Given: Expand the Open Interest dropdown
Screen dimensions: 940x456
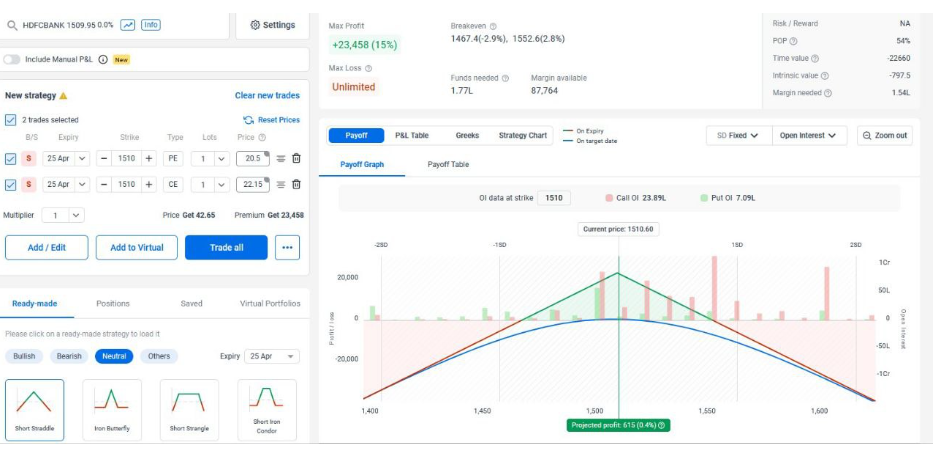Looking at the screenshot, I should click(x=812, y=135).
